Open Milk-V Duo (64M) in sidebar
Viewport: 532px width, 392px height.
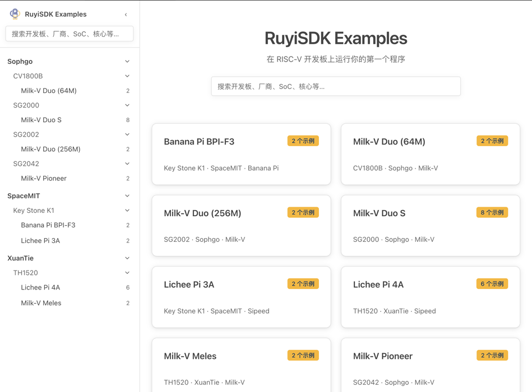coord(49,91)
